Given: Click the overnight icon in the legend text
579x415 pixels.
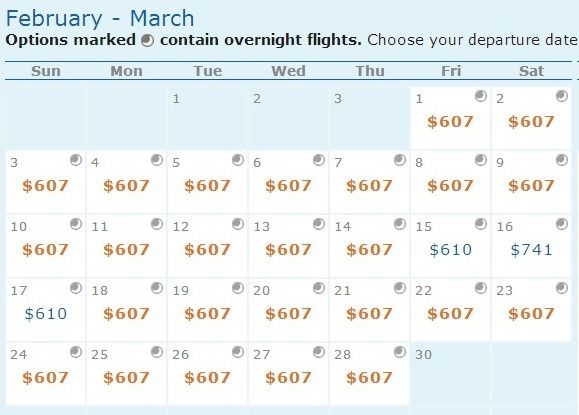Looking at the screenshot, I should pos(147,41).
